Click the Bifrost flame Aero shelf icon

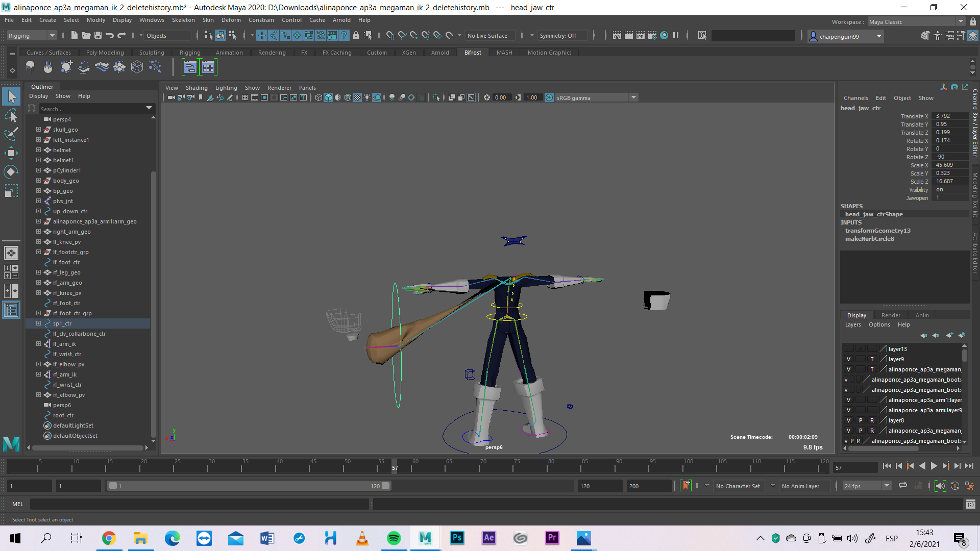tap(48, 67)
